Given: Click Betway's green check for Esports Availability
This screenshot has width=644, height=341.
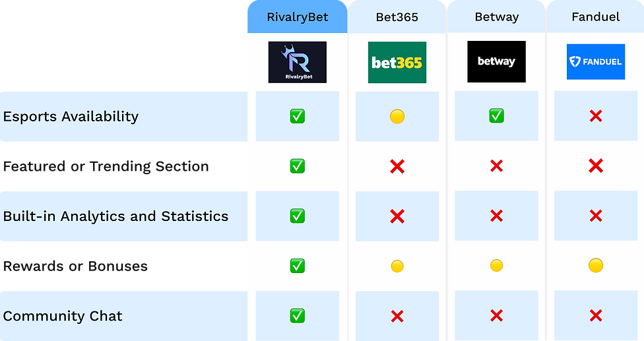Looking at the screenshot, I should click(x=497, y=115).
